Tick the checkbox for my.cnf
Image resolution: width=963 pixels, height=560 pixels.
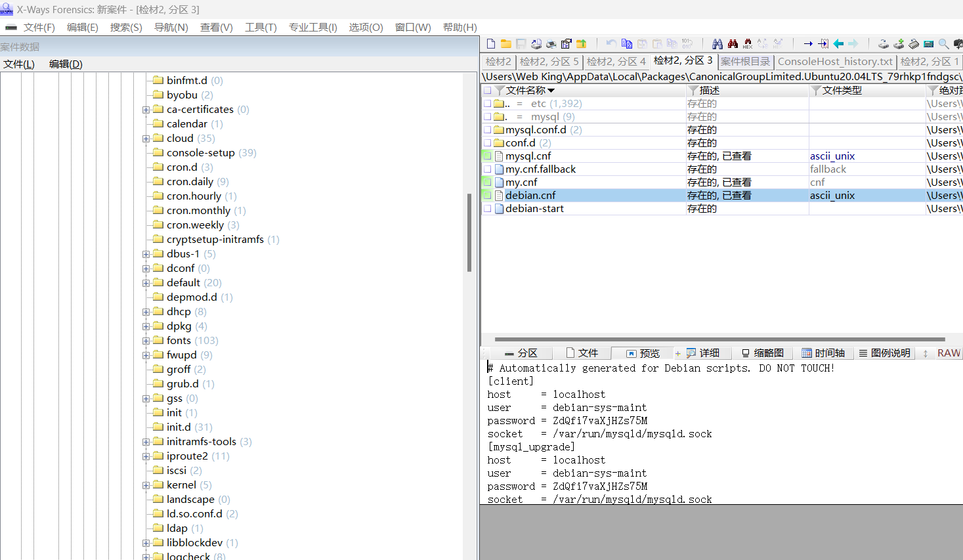[488, 183]
